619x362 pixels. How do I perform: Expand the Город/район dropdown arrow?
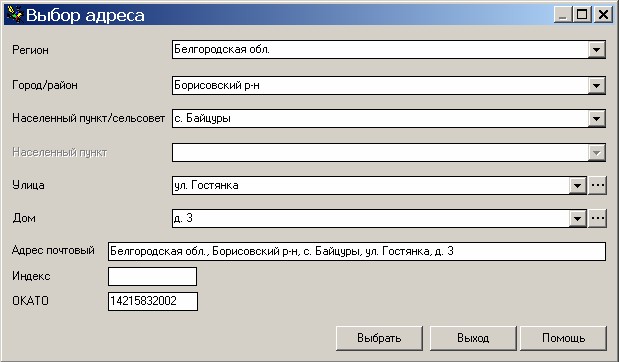(x=596, y=85)
